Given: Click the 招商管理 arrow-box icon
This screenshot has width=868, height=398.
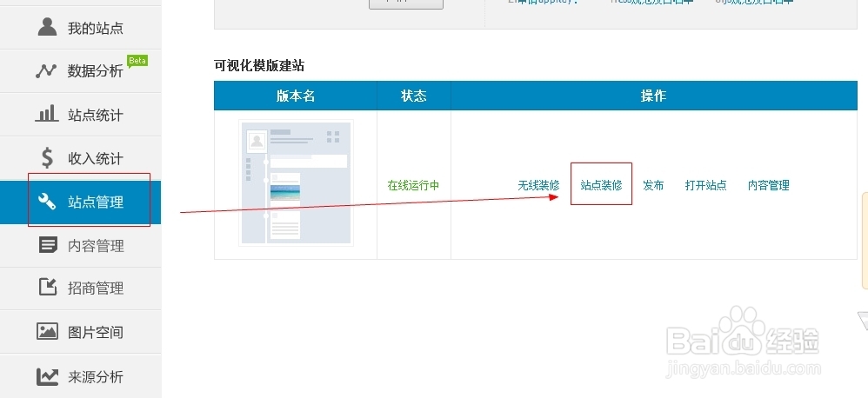Looking at the screenshot, I should click(x=48, y=287).
